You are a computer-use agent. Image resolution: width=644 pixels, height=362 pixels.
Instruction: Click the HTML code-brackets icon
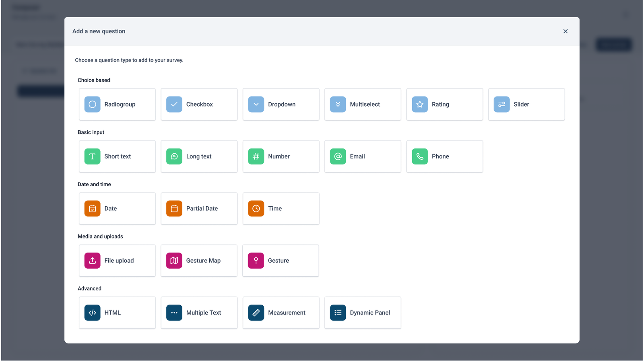[x=92, y=313]
